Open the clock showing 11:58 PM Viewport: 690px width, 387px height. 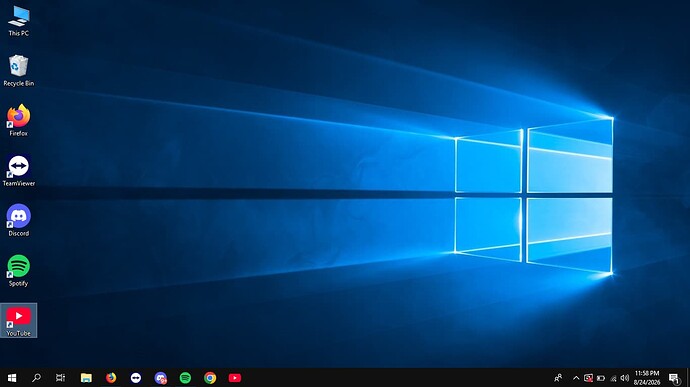(x=647, y=378)
